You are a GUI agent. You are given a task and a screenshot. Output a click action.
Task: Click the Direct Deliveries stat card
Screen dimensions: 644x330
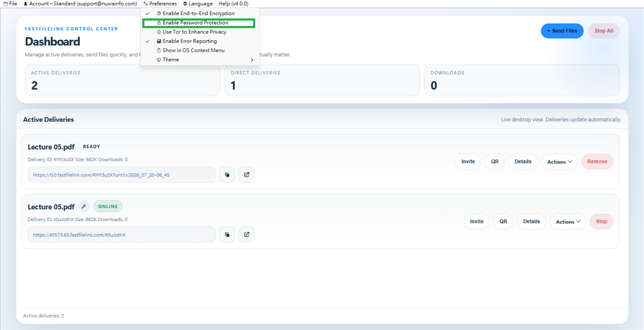(322, 80)
